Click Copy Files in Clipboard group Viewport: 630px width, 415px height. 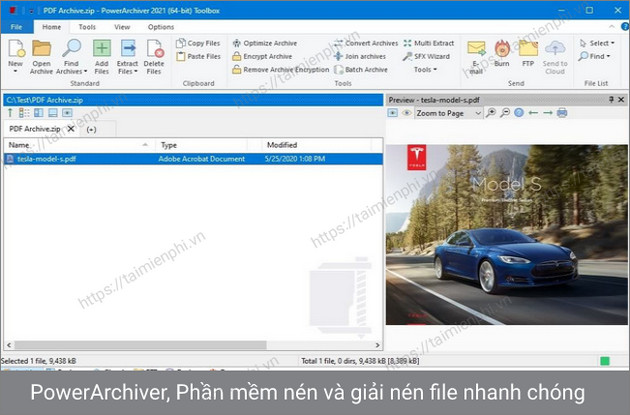(198, 43)
